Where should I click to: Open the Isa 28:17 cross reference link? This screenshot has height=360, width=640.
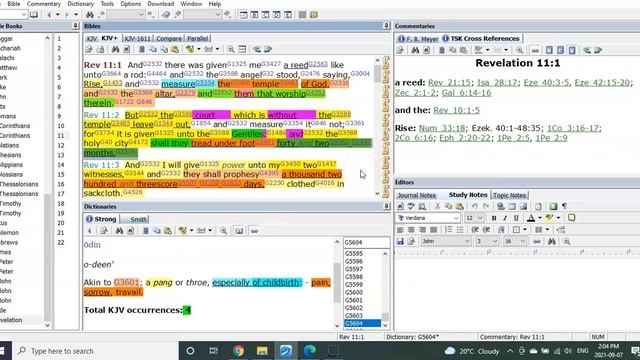(x=497, y=82)
